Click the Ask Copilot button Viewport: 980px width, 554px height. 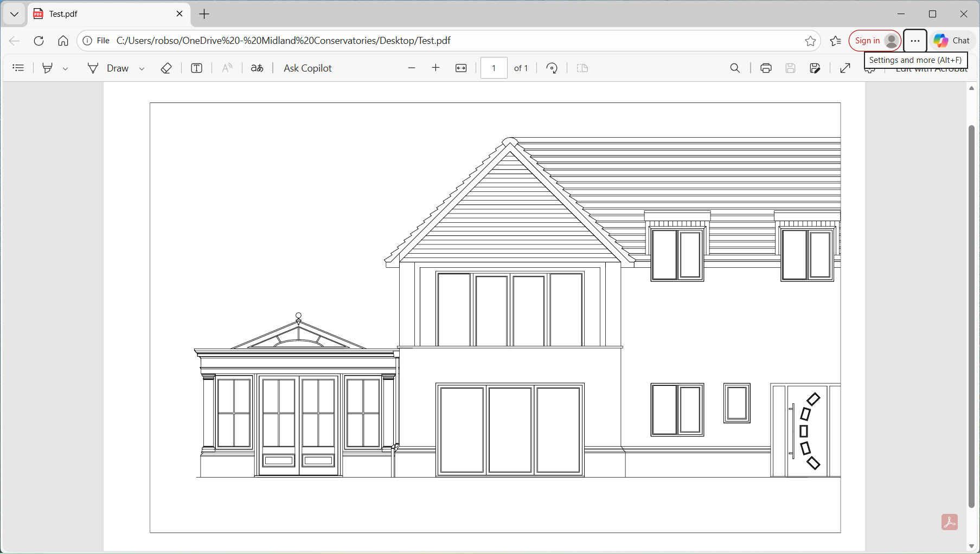[x=308, y=68]
